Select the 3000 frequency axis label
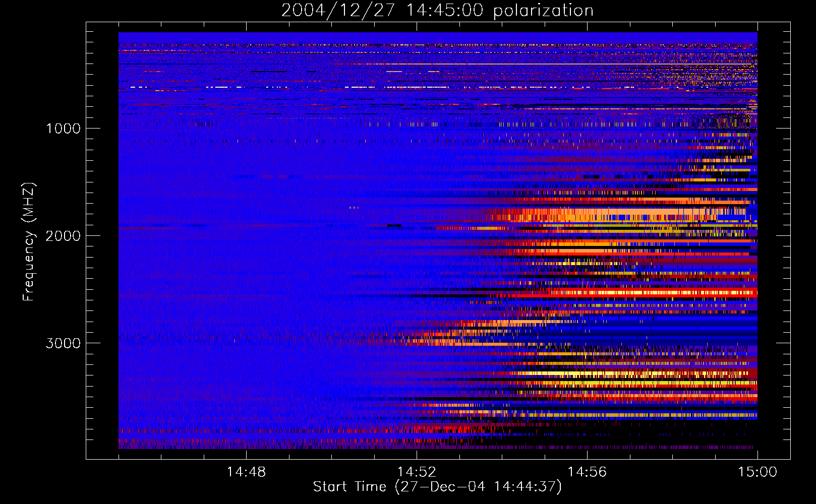 click(x=63, y=343)
